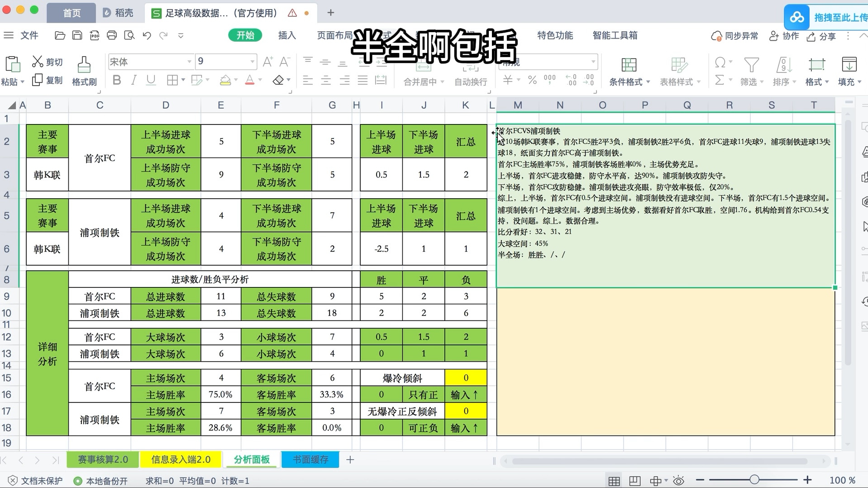The height and width of the screenshot is (488, 868).
Task: Click the eye protection mode icon
Action: (x=678, y=481)
